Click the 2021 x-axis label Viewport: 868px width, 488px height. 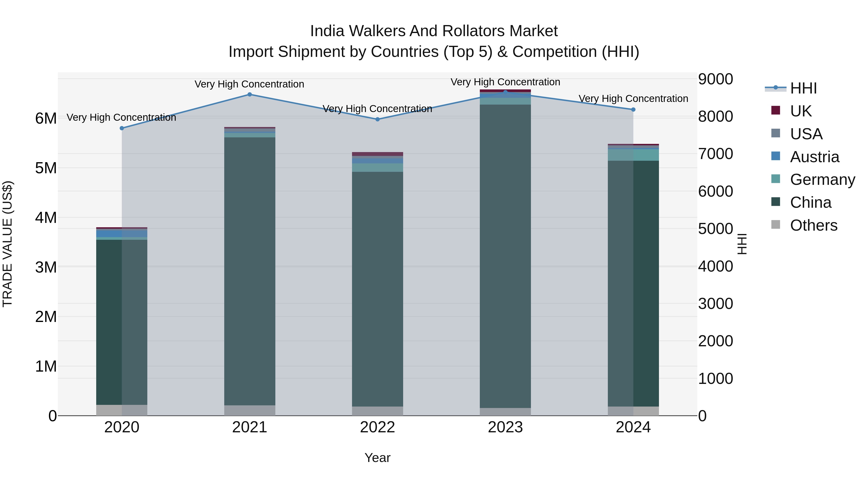(250, 427)
